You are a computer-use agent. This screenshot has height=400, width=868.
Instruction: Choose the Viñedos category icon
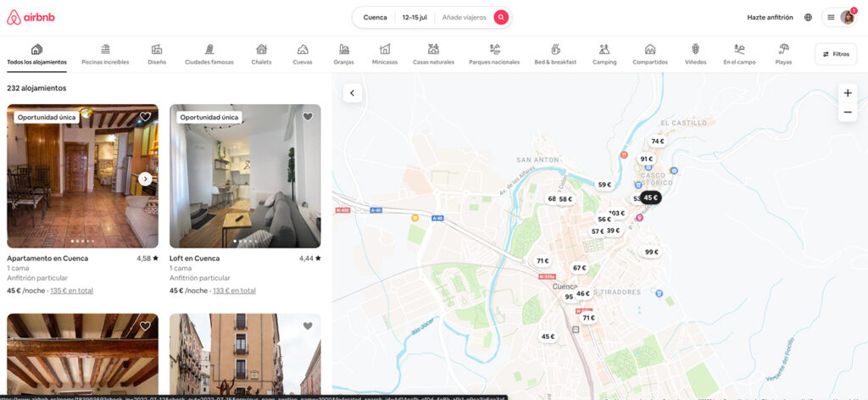pyautogui.click(x=695, y=49)
